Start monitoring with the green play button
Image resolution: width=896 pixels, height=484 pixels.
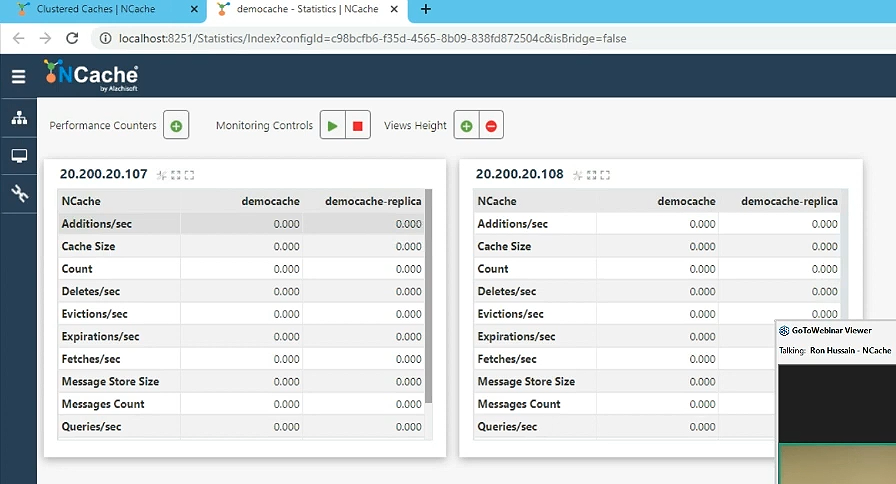333,125
